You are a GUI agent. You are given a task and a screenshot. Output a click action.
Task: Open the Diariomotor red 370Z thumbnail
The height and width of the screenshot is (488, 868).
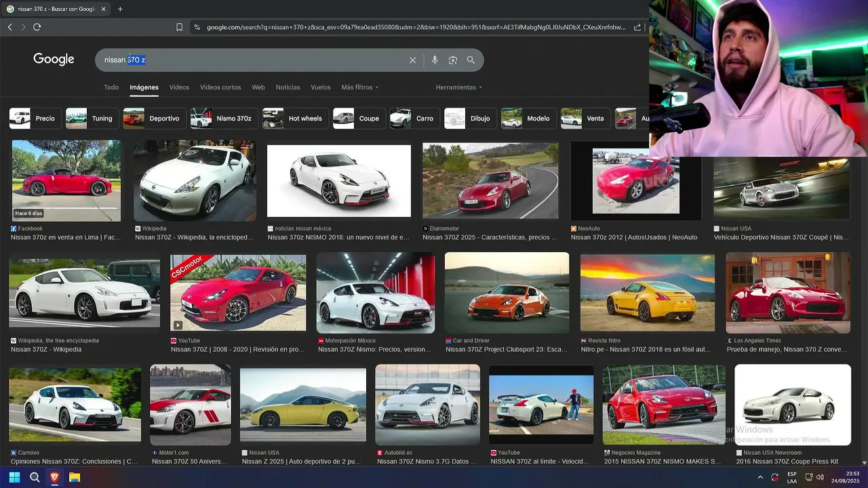pos(490,181)
